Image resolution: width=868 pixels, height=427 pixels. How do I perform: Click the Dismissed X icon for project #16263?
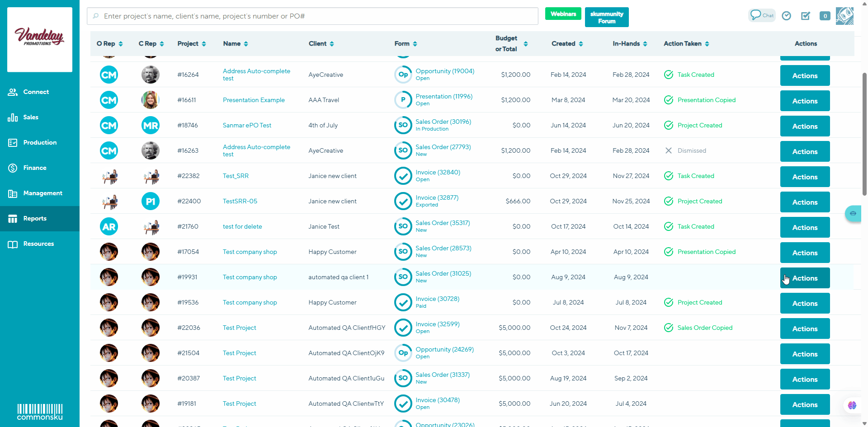coord(669,150)
